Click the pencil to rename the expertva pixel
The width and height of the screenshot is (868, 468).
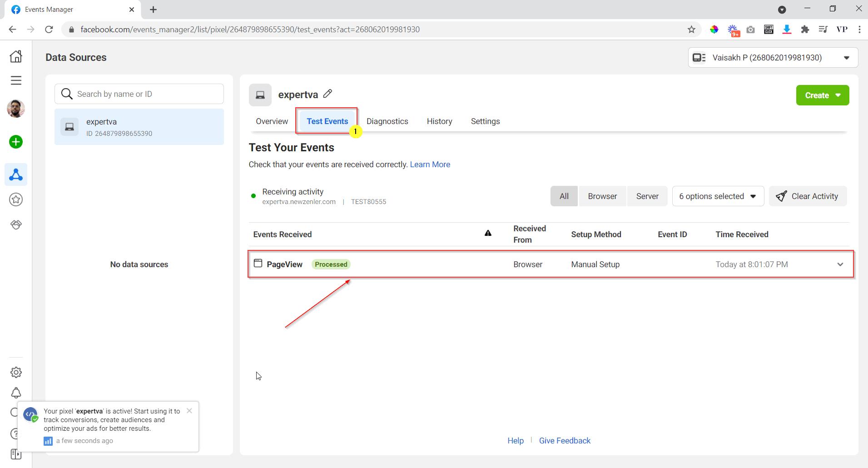(328, 94)
